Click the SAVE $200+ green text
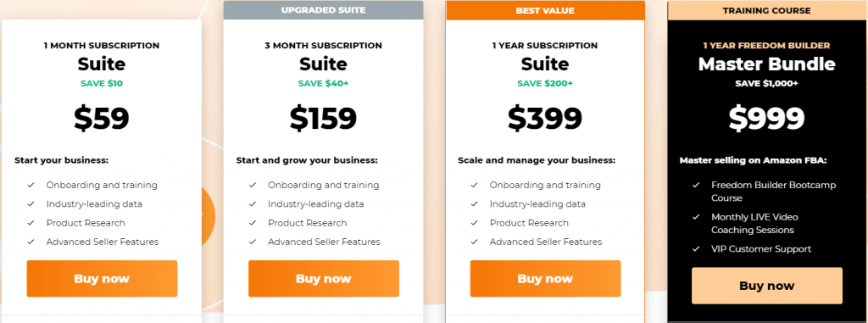Viewport: 868px width, 323px height. [545, 84]
